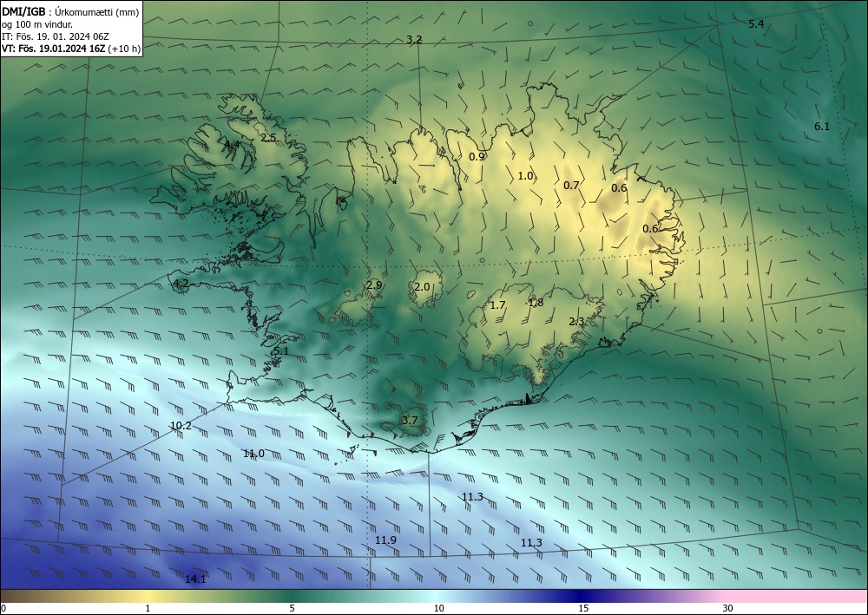Click the yellow band of the color scale

coord(145,596)
